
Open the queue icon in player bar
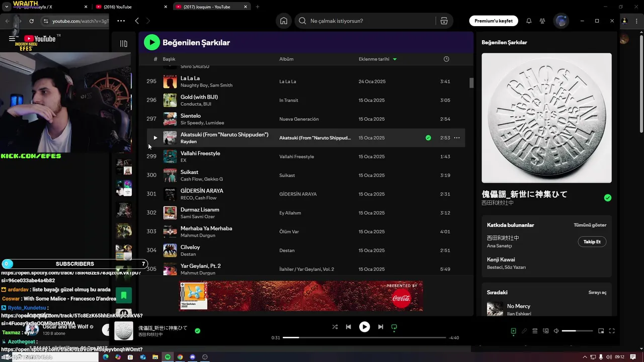tap(535, 331)
